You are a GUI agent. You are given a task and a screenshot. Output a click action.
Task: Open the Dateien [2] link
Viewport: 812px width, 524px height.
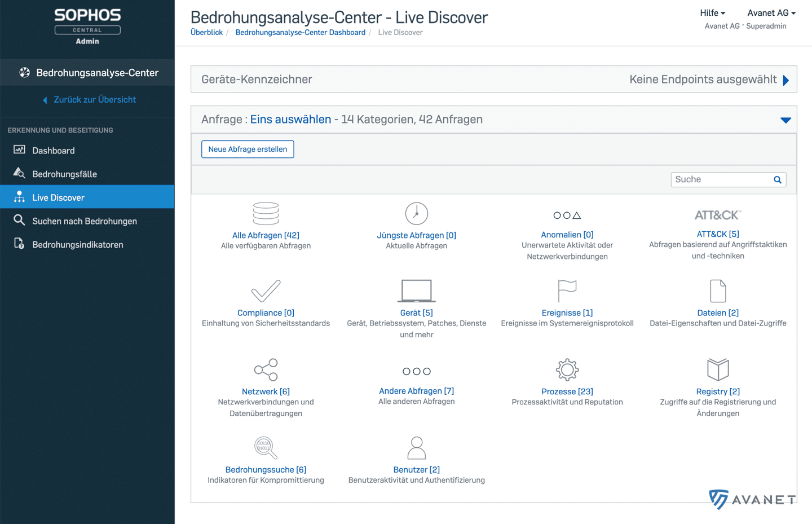(x=718, y=313)
